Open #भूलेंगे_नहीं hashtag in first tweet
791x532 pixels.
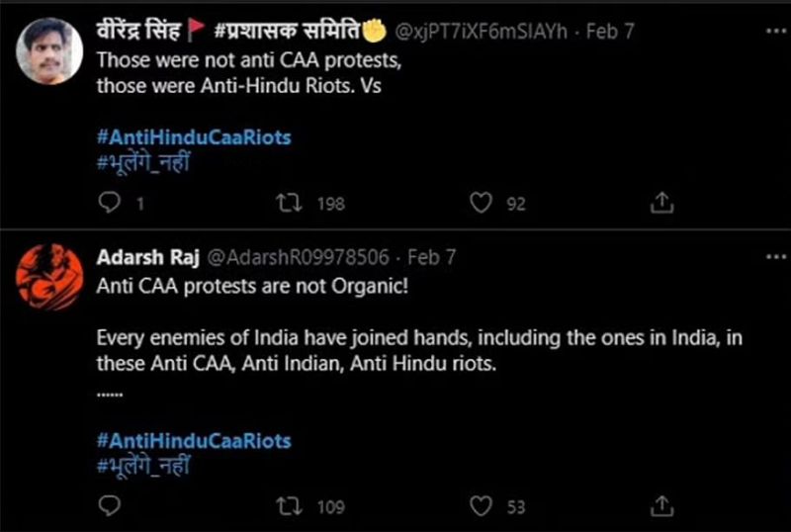point(142,163)
